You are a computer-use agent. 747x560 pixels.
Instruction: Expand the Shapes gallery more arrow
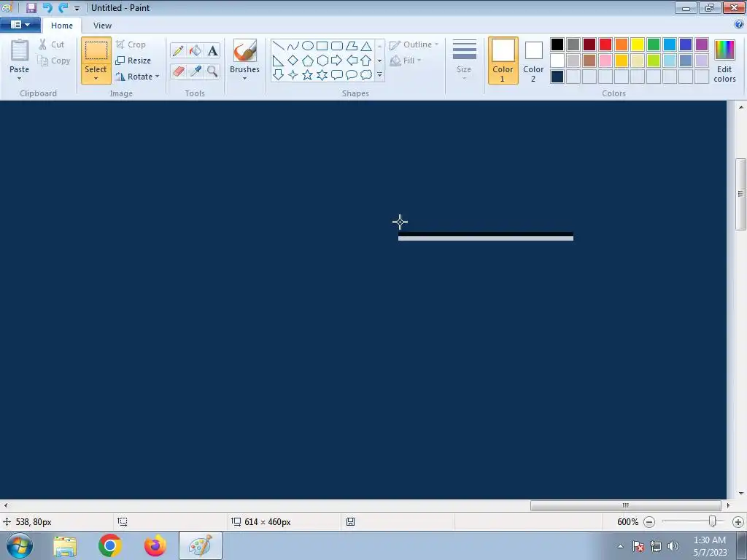[x=379, y=75]
